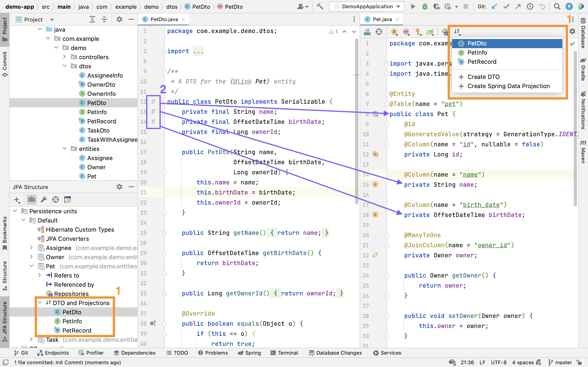Open Search Everywhere magnifier icon
The height and width of the screenshot is (367, 588).
(x=557, y=7)
